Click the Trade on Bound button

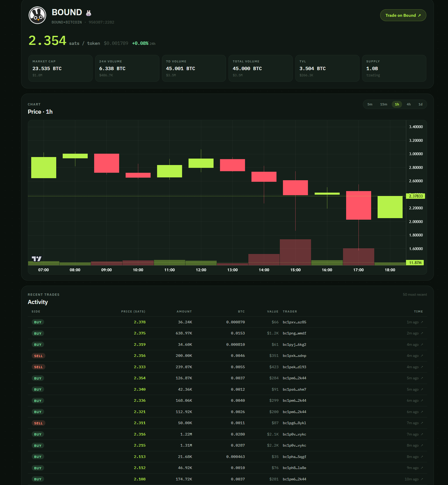(403, 15)
